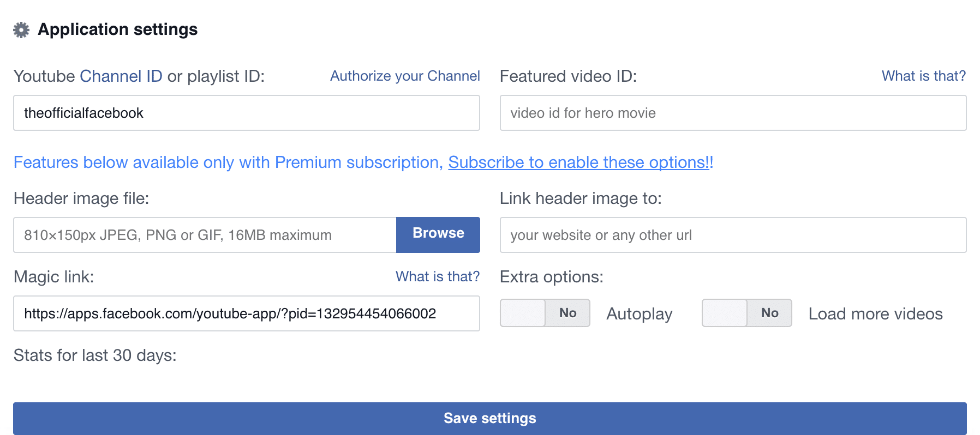Click the Header image file label
980x435 pixels.
point(81,198)
